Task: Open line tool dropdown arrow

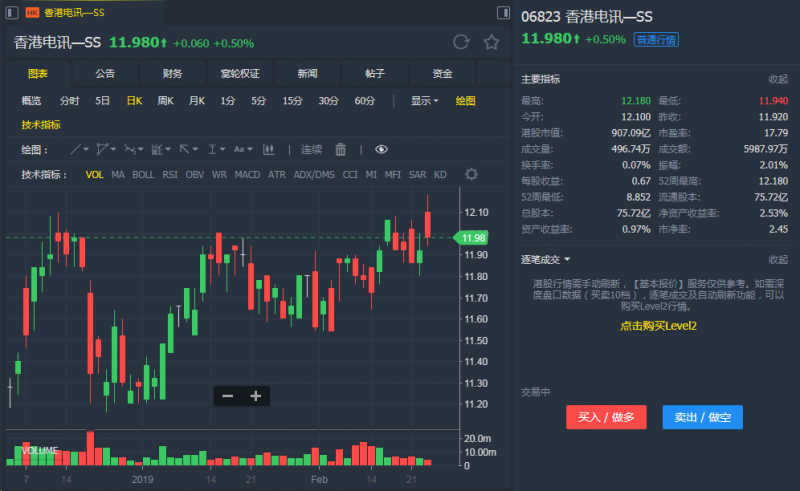Action: click(86, 150)
